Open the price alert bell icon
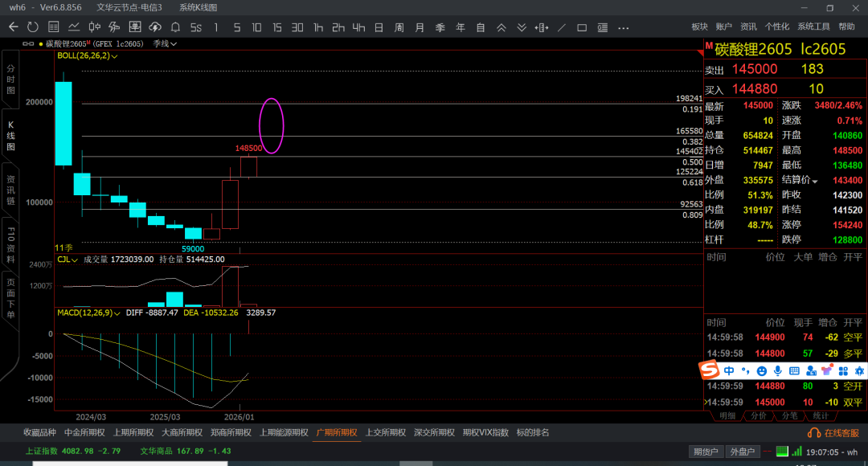The width and height of the screenshot is (868, 466). (x=175, y=27)
